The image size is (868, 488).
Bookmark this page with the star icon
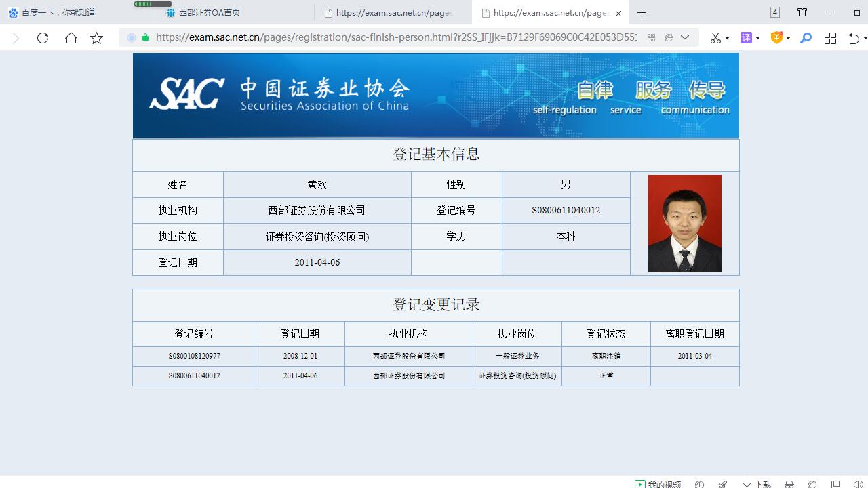97,38
